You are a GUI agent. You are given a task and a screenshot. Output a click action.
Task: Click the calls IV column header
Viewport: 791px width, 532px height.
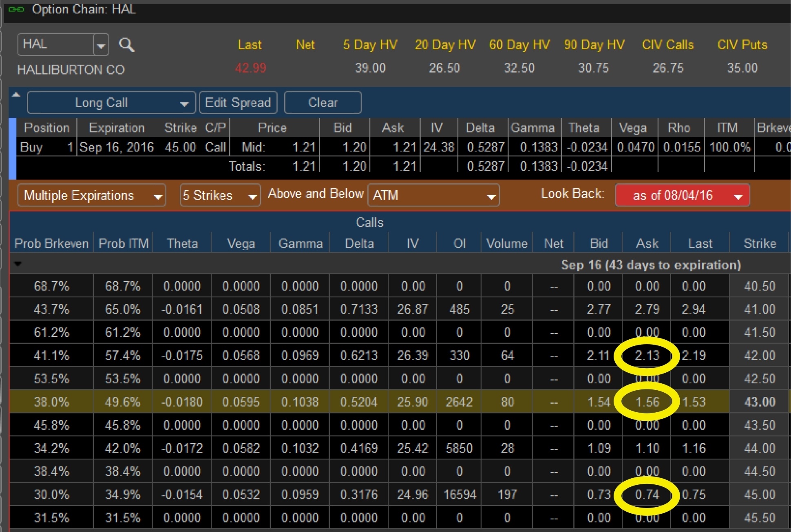tap(413, 244)
